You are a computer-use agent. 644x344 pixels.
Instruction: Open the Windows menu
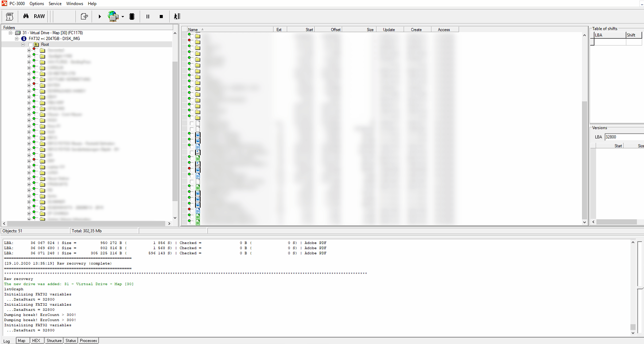74,4
